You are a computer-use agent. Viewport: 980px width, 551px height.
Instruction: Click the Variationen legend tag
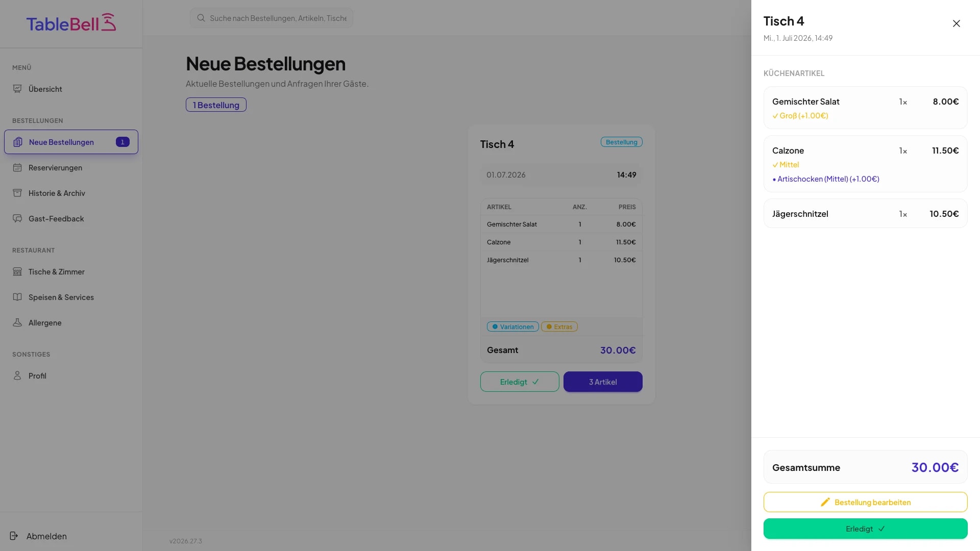tap(512, 327)
